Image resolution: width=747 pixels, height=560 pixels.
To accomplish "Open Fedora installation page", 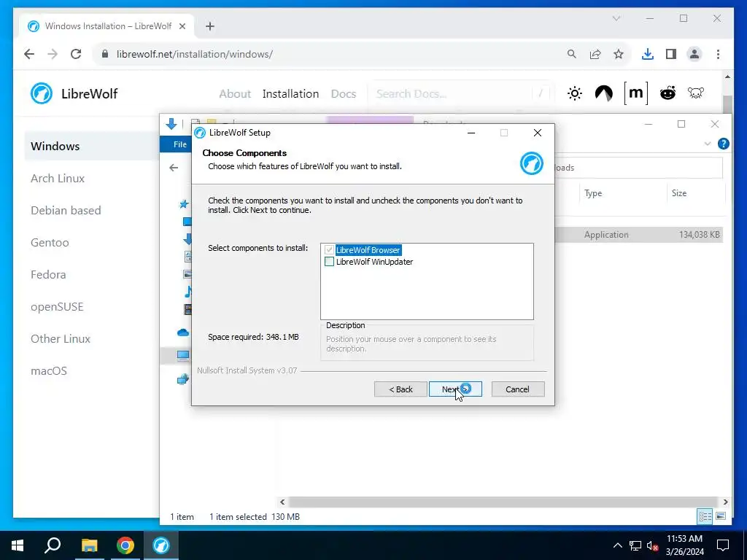I will (48, 274).
